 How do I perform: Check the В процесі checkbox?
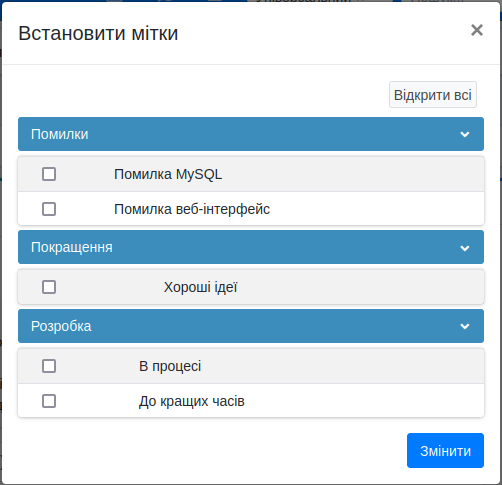click(x=49, y=366)
